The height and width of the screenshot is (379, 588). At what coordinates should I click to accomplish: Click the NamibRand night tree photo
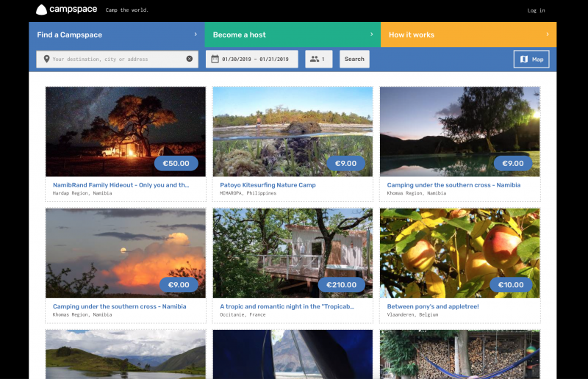point(126,131)
